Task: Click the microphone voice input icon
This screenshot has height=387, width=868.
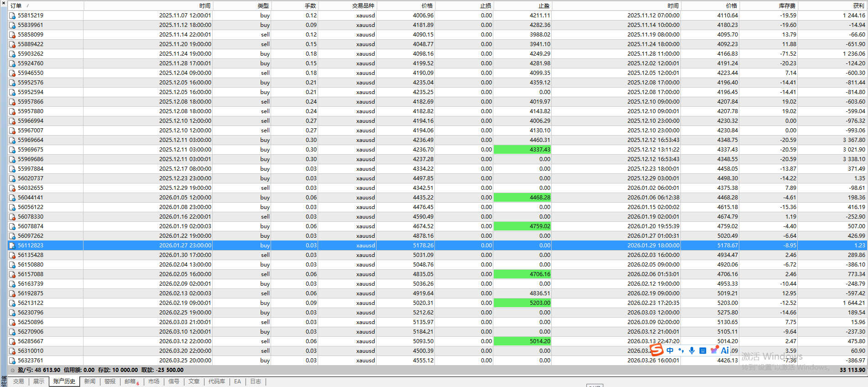Action: (x=692, y=350)
